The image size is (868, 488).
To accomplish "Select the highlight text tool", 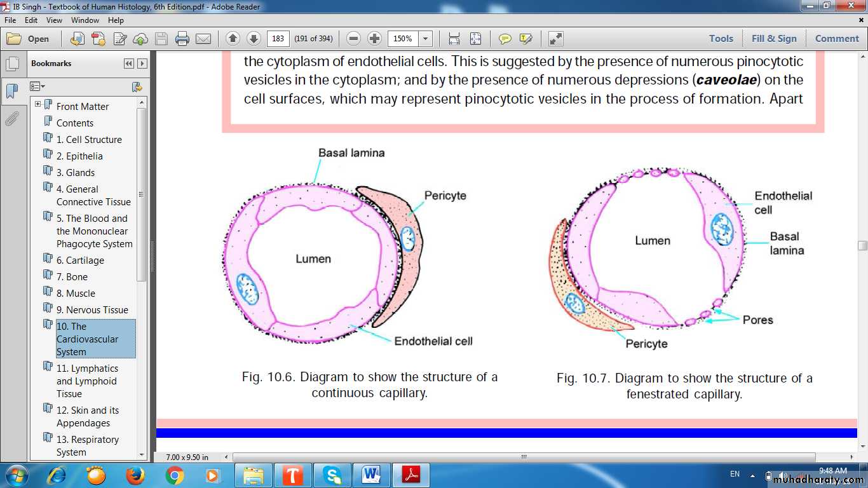I will pos(526,39).
